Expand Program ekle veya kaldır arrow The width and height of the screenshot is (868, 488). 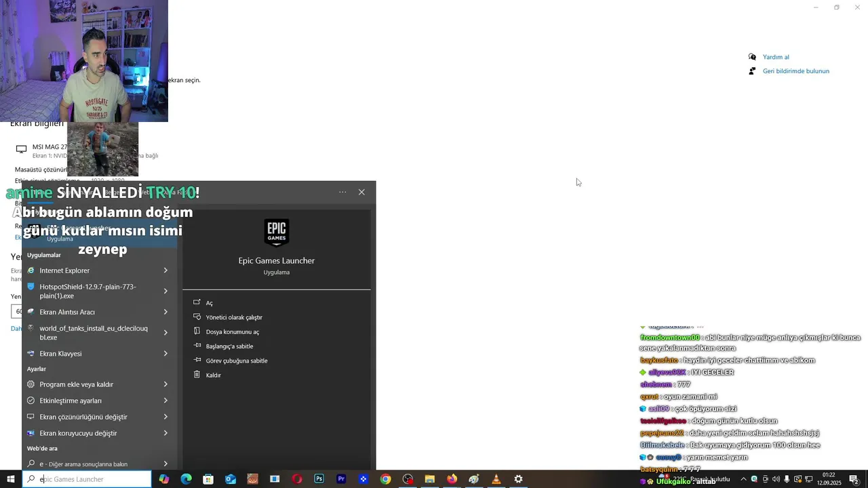tap(165, 384)
